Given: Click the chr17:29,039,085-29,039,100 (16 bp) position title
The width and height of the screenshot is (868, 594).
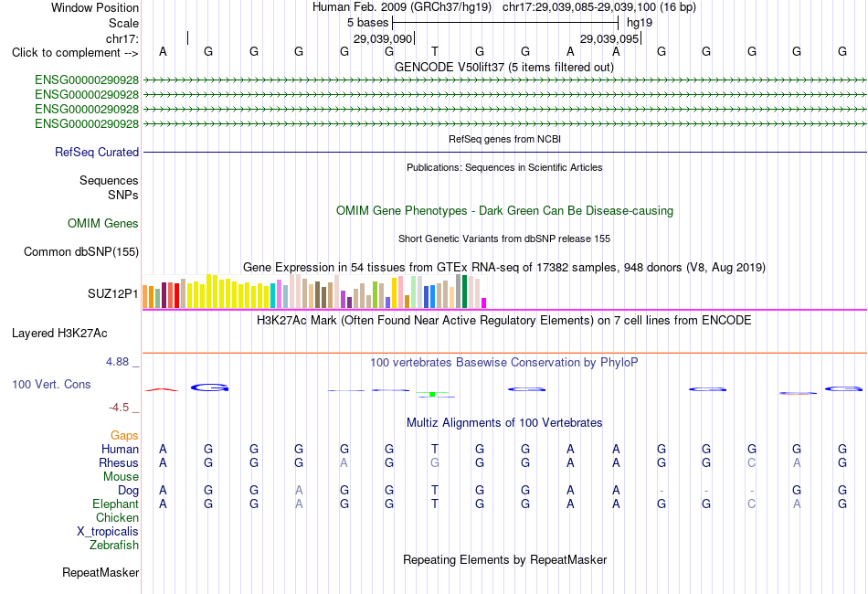Looking at the screenshot, I should point(599,7).
